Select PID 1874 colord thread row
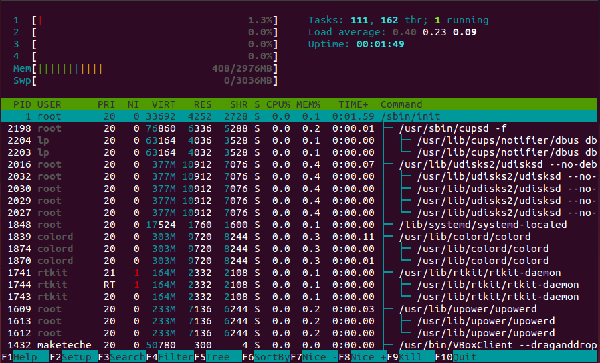 [x=299, y=249]
